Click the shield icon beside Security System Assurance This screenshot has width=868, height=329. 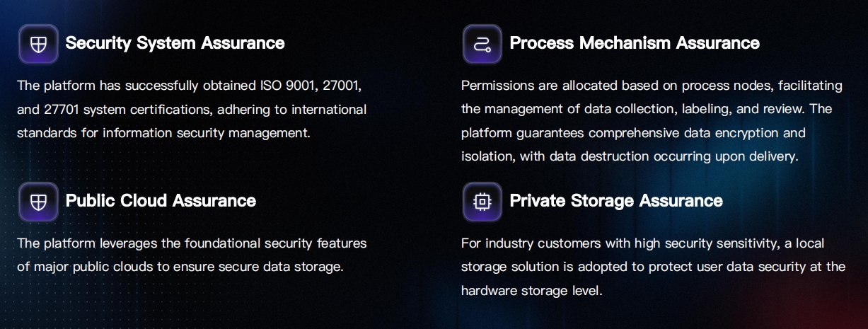[38, 44]
